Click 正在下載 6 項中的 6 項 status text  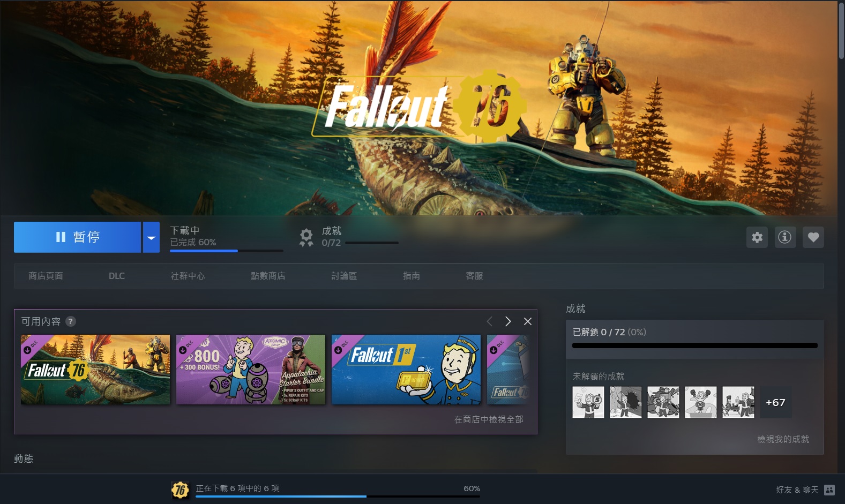coord(237,488)
